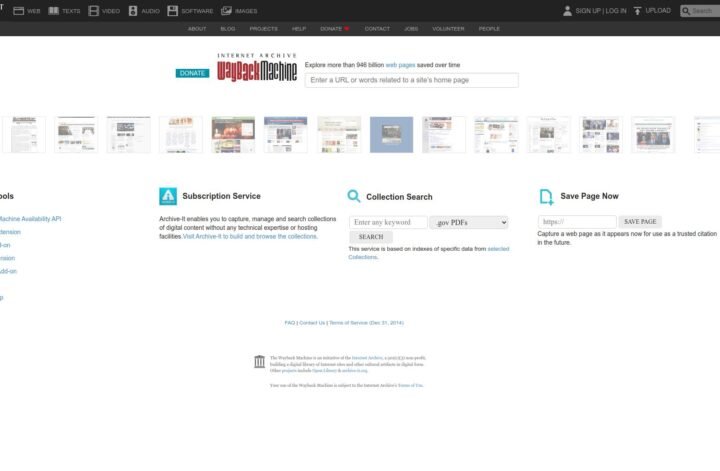Open the Texts book icon
Image resolution: width=720 pixels, height=471 pixels.
coord(54,11)
